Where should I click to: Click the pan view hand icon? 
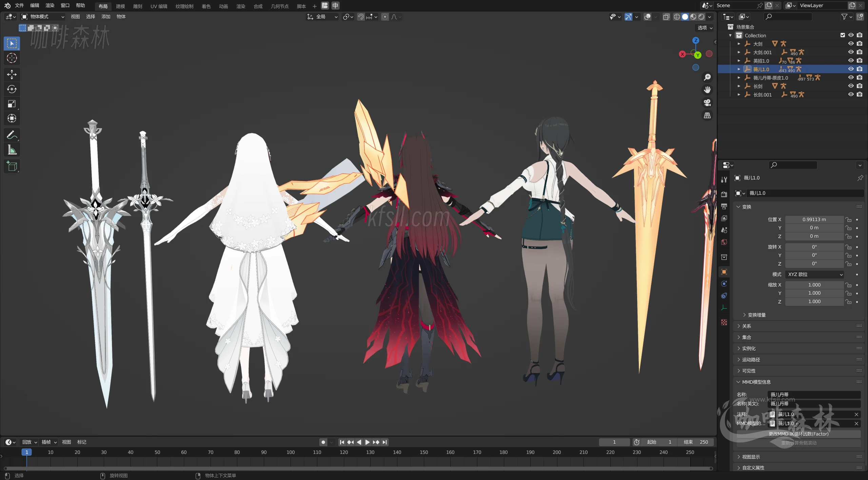point(707,90)
